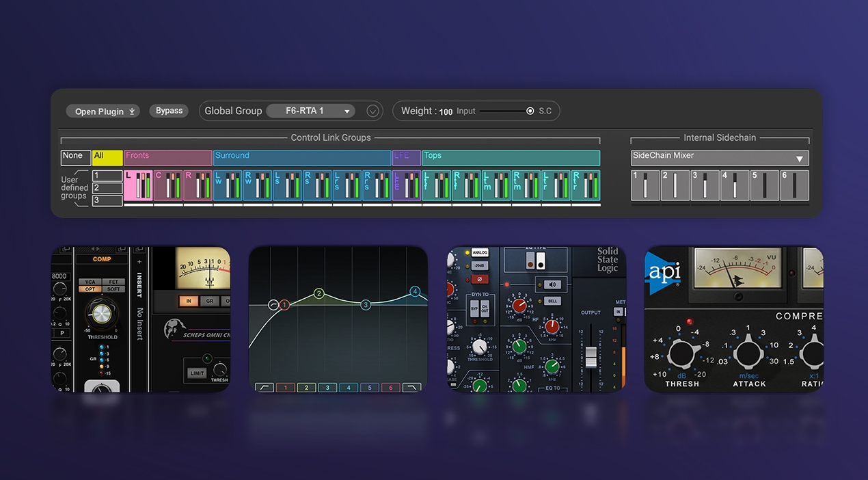The height and width of the screenshot is (480, 868).
Task: Click the circled chevron next to Global Group
Action: [x=372, y=111]
